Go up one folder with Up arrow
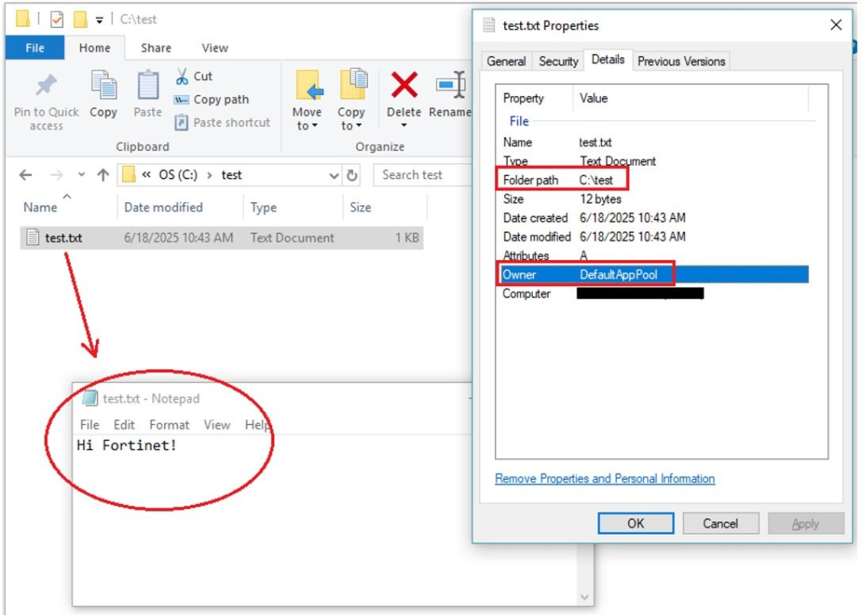862x616 pixels. (x=103, y=175)
